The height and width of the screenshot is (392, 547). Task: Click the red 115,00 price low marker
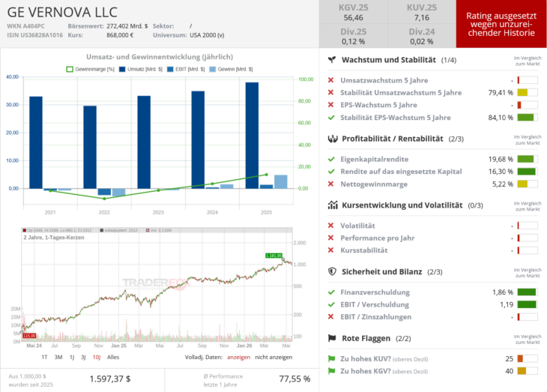pyautogui.click(x=29, y=336)
